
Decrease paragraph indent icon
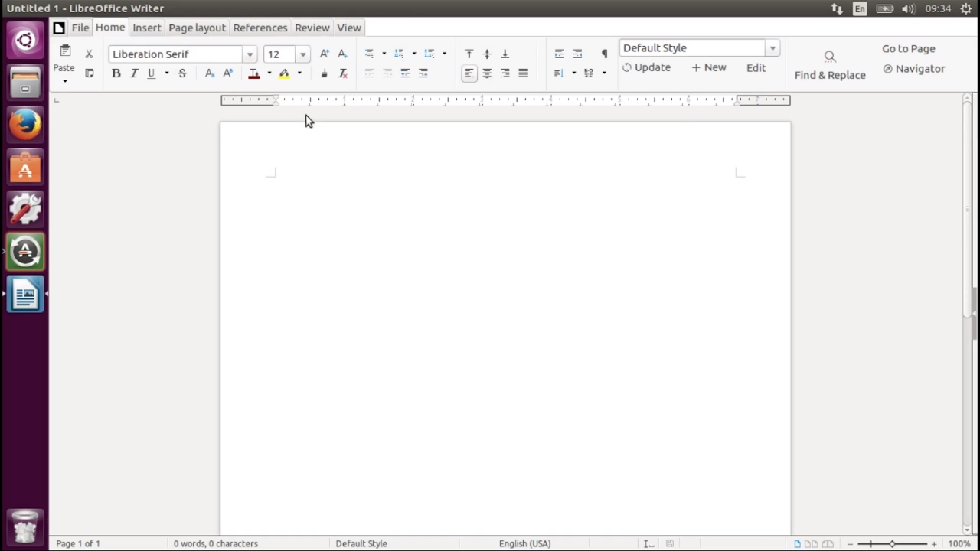click(x=577, y=54)
